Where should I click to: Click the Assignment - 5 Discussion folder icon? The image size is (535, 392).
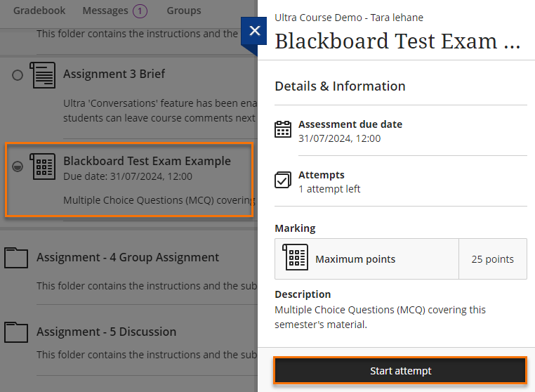pyautogui.click(x=15, y=332)
